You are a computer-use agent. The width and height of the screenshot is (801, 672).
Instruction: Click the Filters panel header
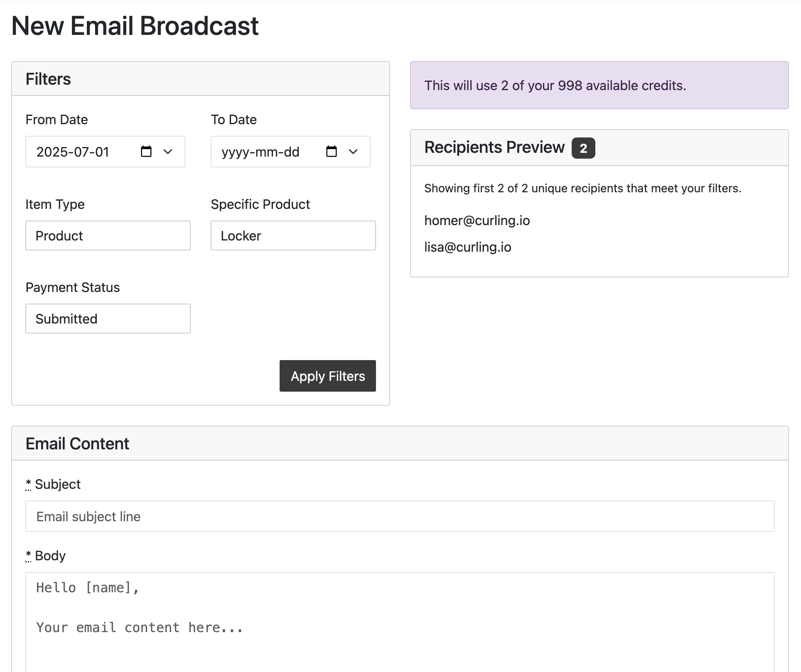coord(49,79)
